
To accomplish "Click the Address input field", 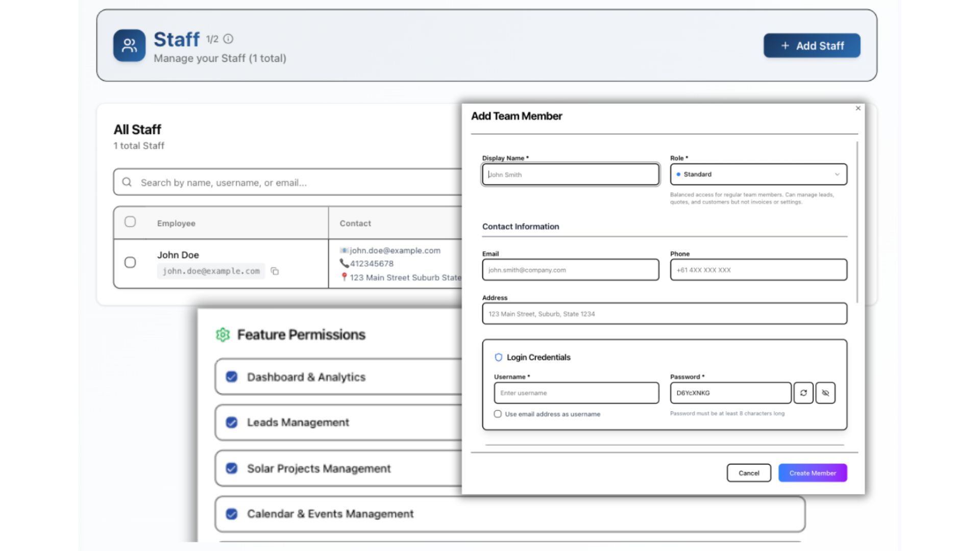I will 665,314.
